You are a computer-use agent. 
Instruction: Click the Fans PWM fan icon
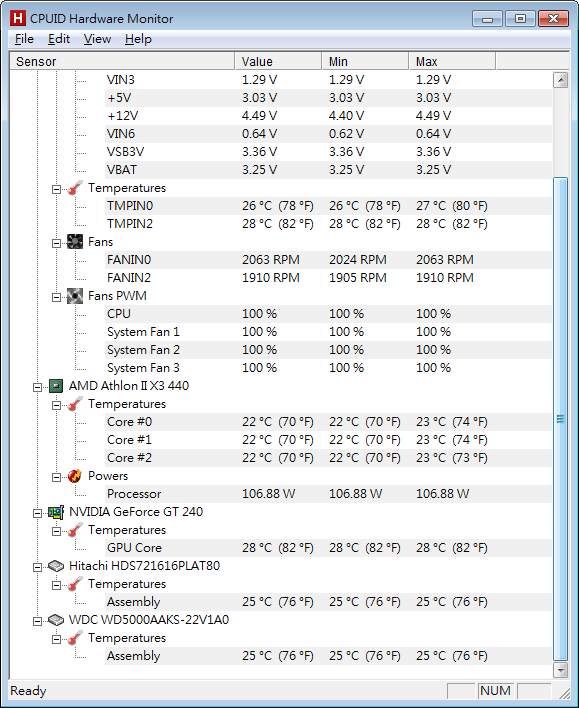[75, 296]
